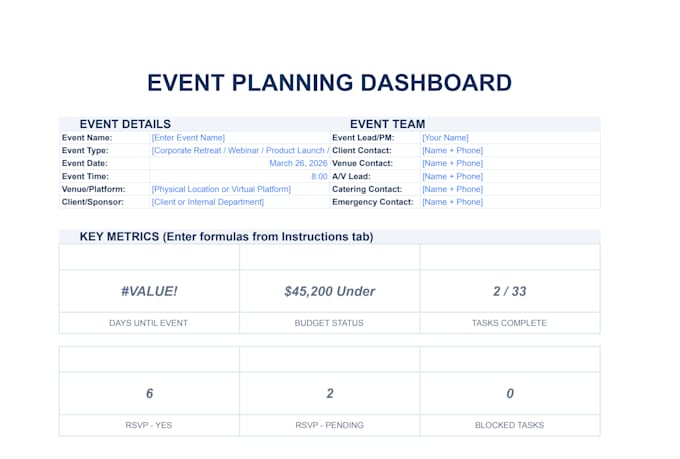Screen dimensions: 680x459
Task: Select the Your Name event lead cell
Action: (x=510, y=138)
